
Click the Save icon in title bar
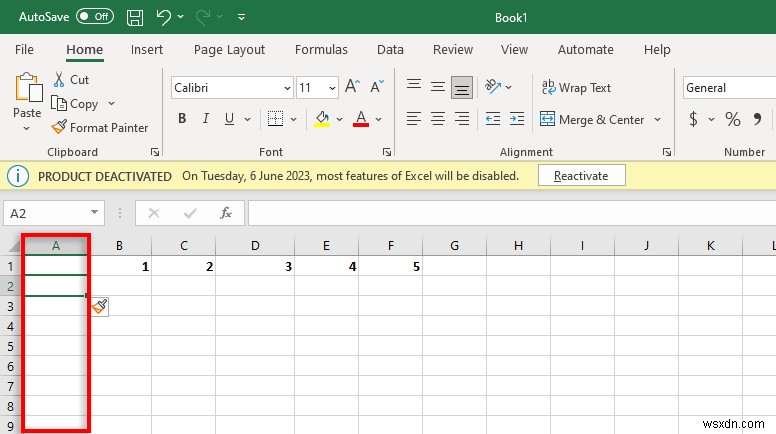click(135, 17)
